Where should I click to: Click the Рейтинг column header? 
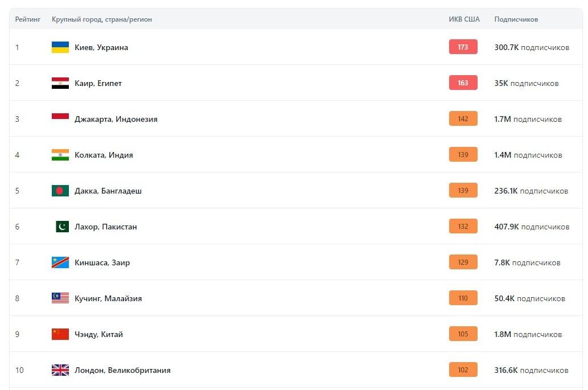pyautogui.click(x=28, y=19)
